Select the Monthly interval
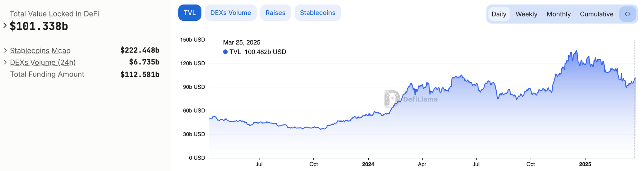Screen dimensions: 644x171 pos(559,14)
